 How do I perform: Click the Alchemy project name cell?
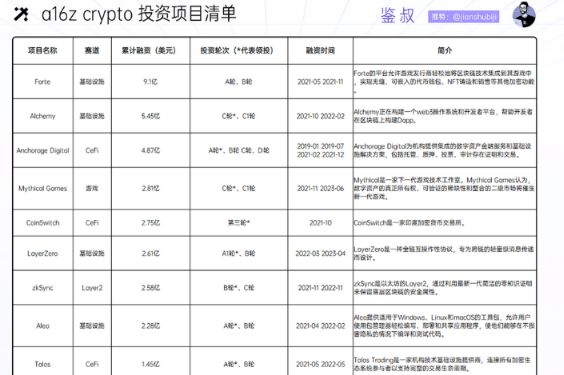(x=42, y=116)
